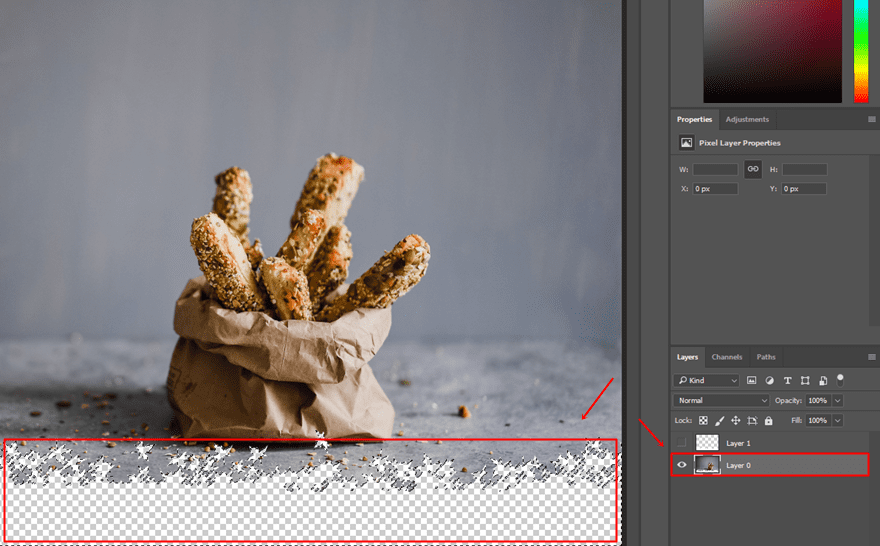Expand the Opacity slider arrow

pos(838,401)
